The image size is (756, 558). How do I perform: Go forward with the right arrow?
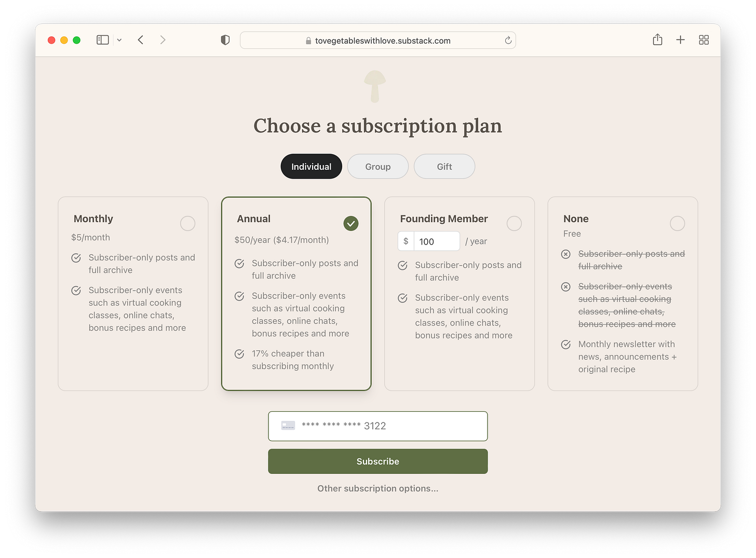(163, 40)
